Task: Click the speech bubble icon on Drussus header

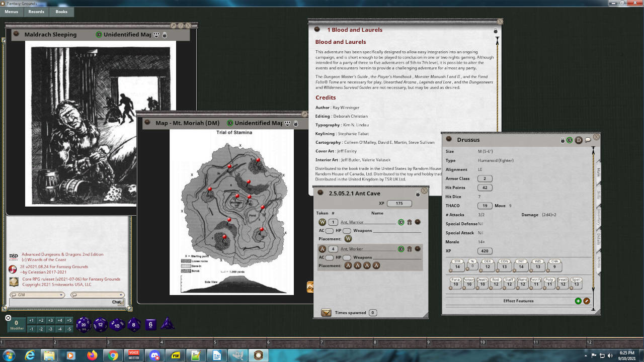Action: 589,140
